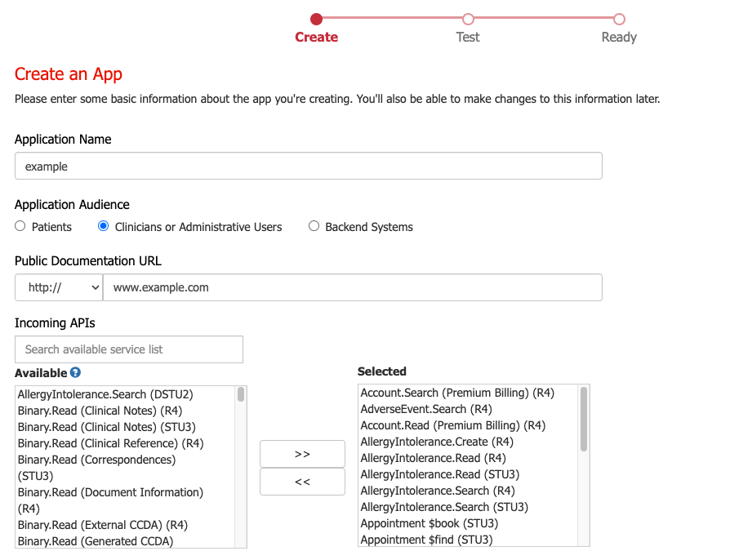Select Clinicians or Administrative Users audience
Image resolution: width=730 pixels, height=560 pixels.
(x=102, y=226)
